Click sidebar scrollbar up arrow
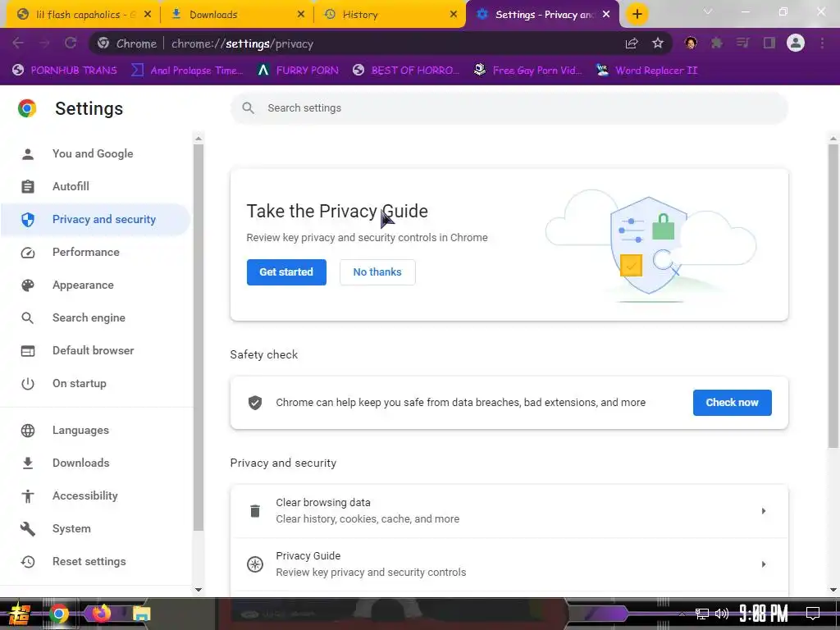 (199, 139)
